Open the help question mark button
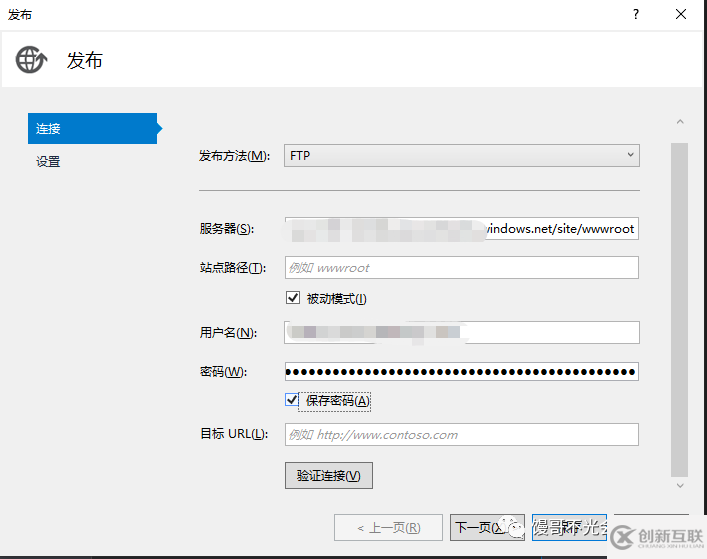This screenshot has width=707, height=559. [636, 14]
